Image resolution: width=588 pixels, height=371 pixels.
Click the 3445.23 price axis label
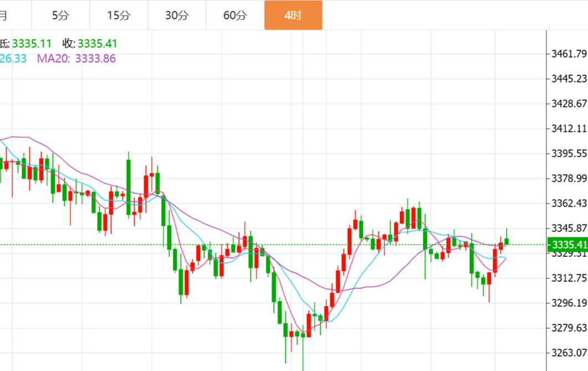pos(569,79)
